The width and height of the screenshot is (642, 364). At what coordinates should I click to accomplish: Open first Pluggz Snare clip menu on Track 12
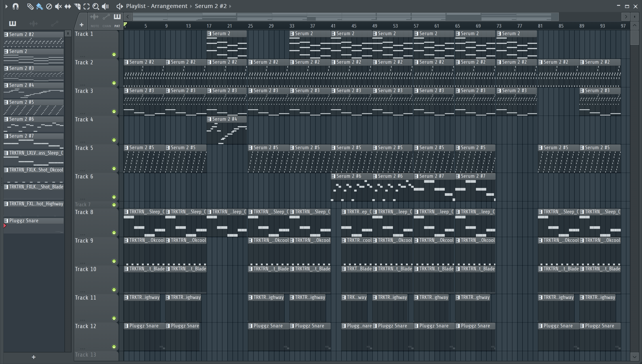point(127,326)
